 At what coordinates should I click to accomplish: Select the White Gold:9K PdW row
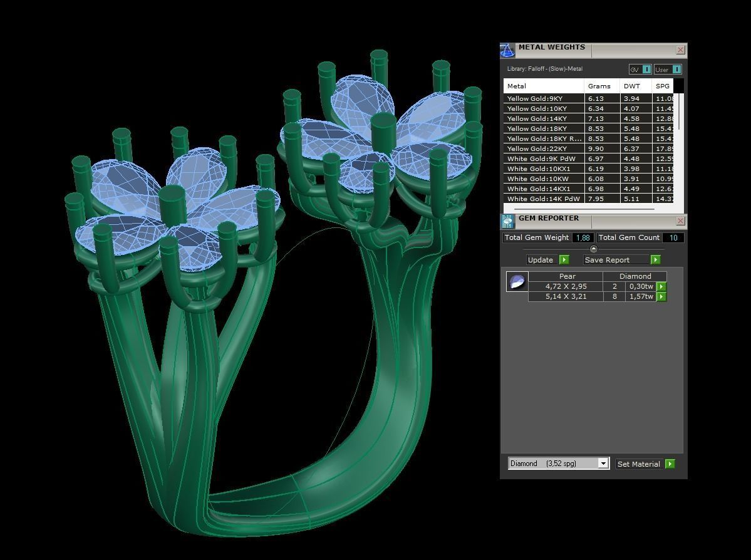(589, 159)
